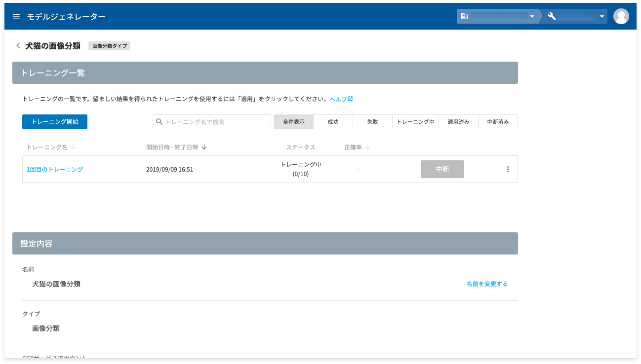
Task: Select the 適用済み filter tab
Action: point(459,122)
